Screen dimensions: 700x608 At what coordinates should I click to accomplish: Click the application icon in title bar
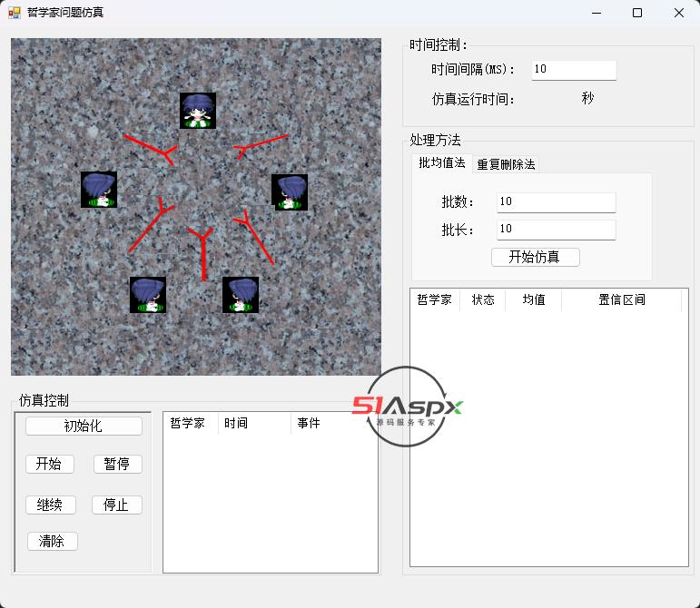tap(15, 13)
